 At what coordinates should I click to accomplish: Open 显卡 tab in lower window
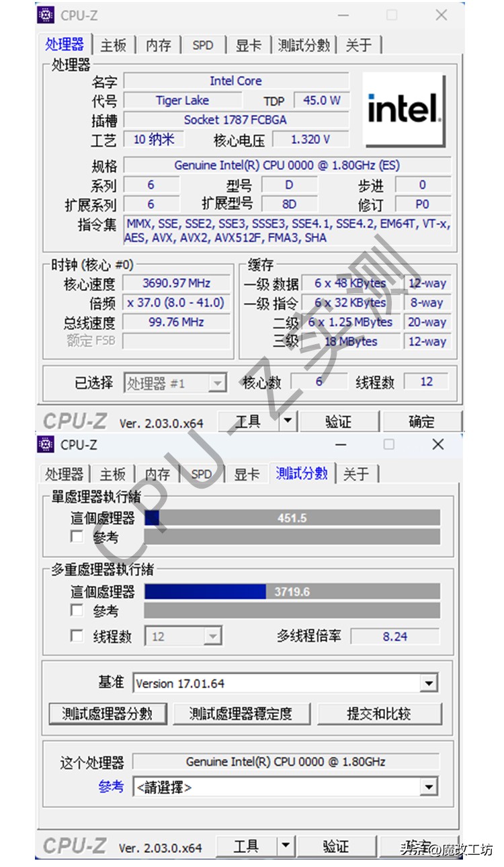247,474
